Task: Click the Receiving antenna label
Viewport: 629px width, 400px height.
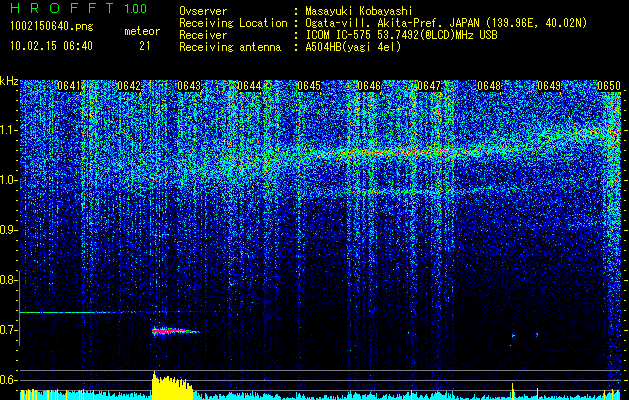Action: point(230,47)
